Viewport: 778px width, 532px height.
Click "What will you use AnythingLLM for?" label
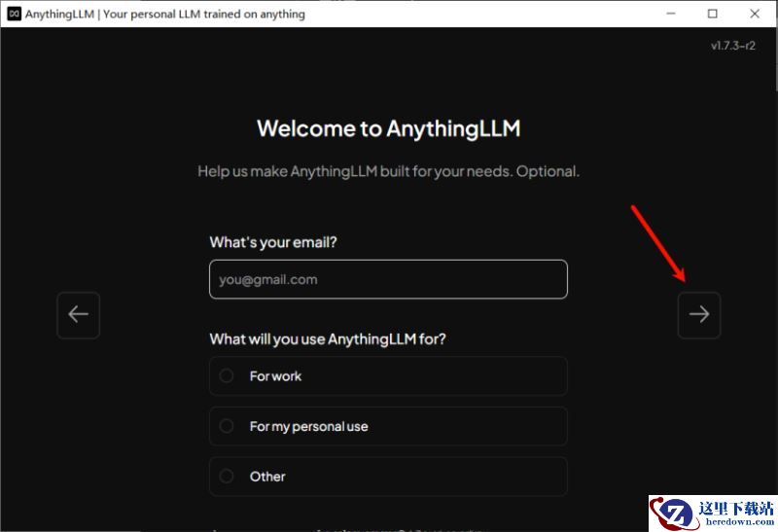328,339
